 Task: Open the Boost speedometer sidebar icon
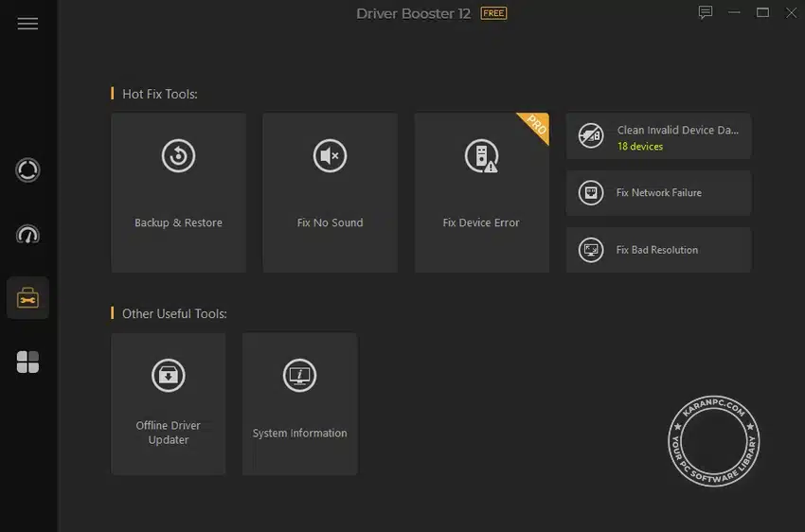coord(27,235)
